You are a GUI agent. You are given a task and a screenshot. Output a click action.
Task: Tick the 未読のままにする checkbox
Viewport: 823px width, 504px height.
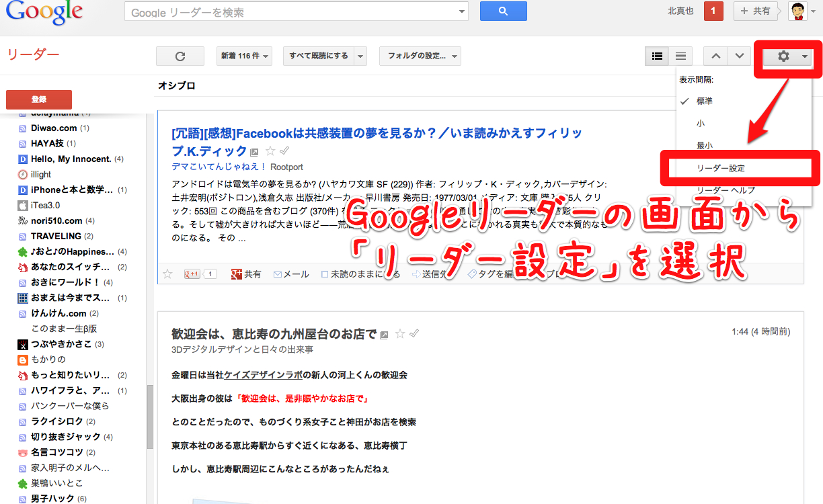[x=325, y=274]
